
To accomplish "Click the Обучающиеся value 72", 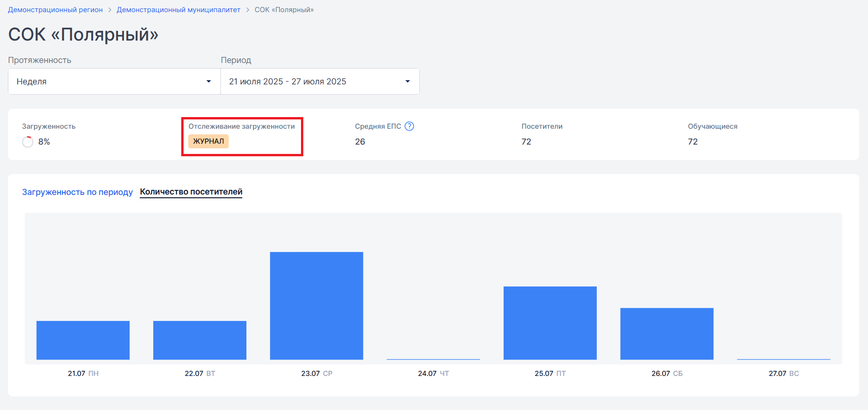I will [693, 142].
